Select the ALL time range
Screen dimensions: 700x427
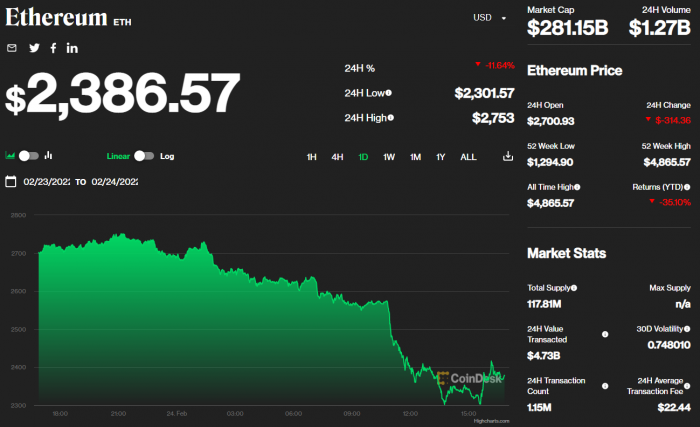[468, 157]
